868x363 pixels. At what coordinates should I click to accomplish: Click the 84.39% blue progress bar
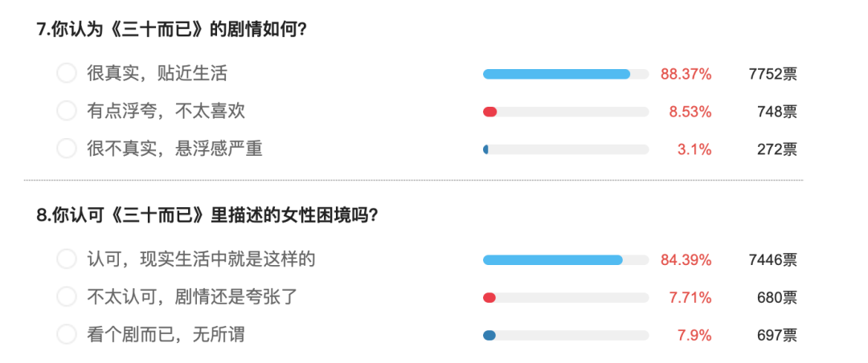coord(565,260)
